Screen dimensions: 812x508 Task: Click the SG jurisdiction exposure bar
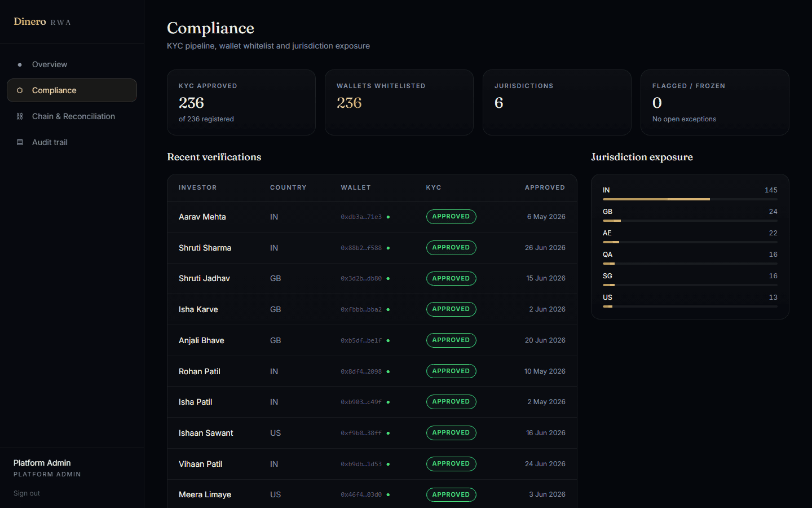click(x=690, y=285)
